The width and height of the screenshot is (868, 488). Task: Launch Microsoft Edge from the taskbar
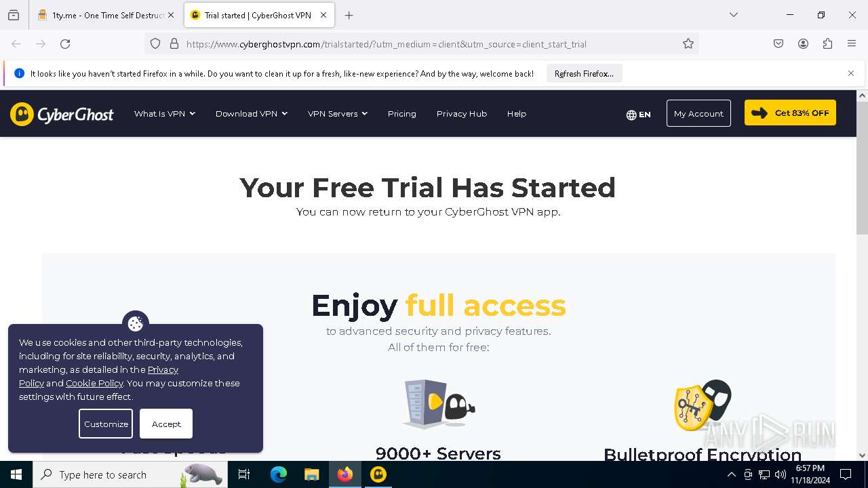pos(279,474)
